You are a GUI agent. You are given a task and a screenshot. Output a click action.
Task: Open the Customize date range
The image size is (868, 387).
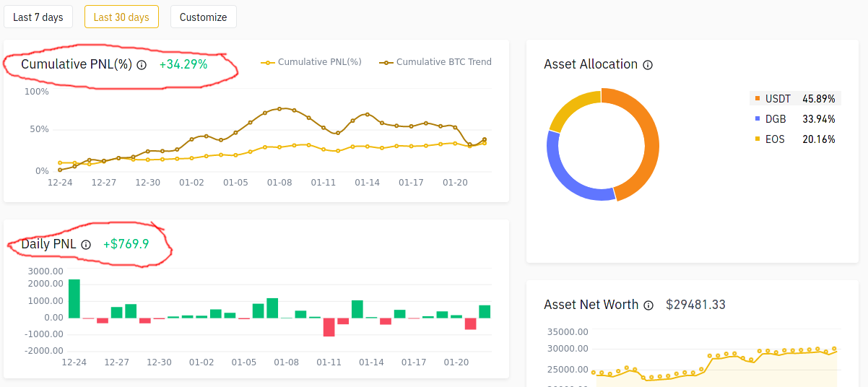click(x=203, y=17)
